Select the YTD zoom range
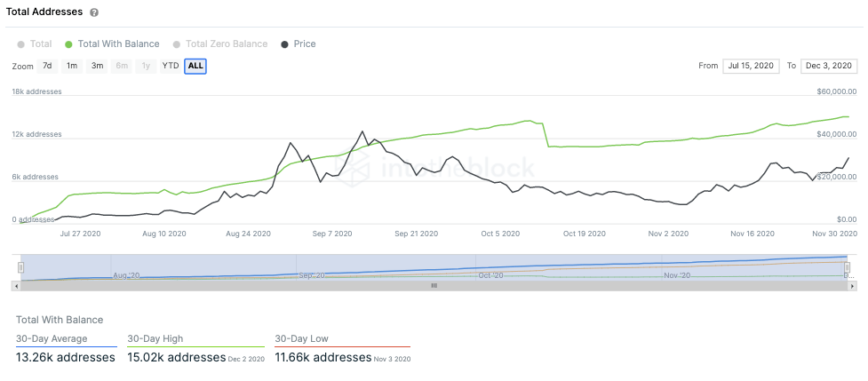Image resolution: width=868 pixels, height=381 pixels. coord(170,66)
